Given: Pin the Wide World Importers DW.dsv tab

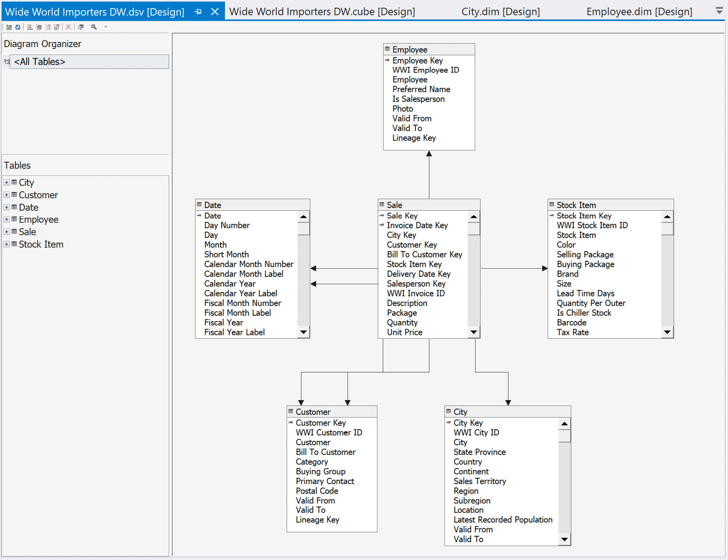Looking at the screenshot, I should coord(198,12).
